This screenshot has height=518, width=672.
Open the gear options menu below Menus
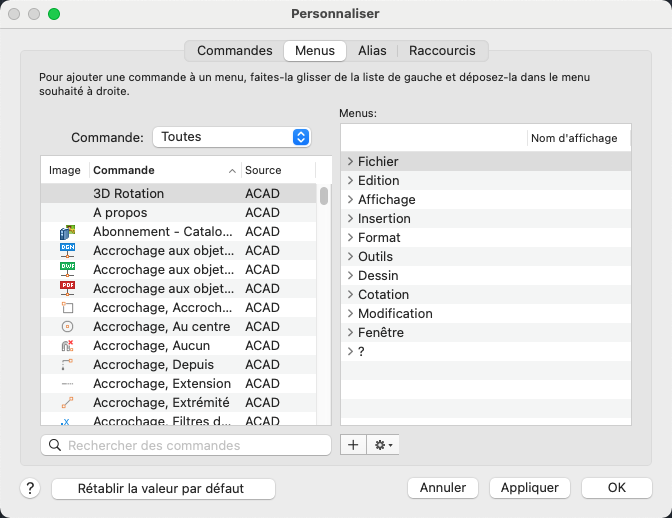click(x=384, y=444)
